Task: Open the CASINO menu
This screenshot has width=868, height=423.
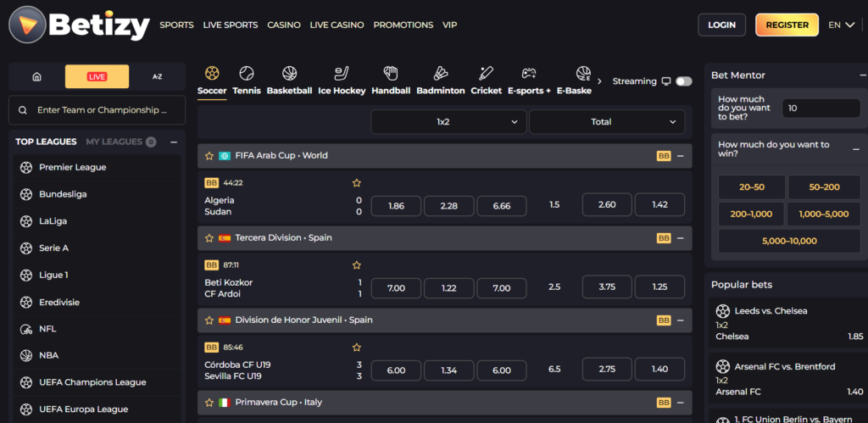Action: (x=284, y=25)
